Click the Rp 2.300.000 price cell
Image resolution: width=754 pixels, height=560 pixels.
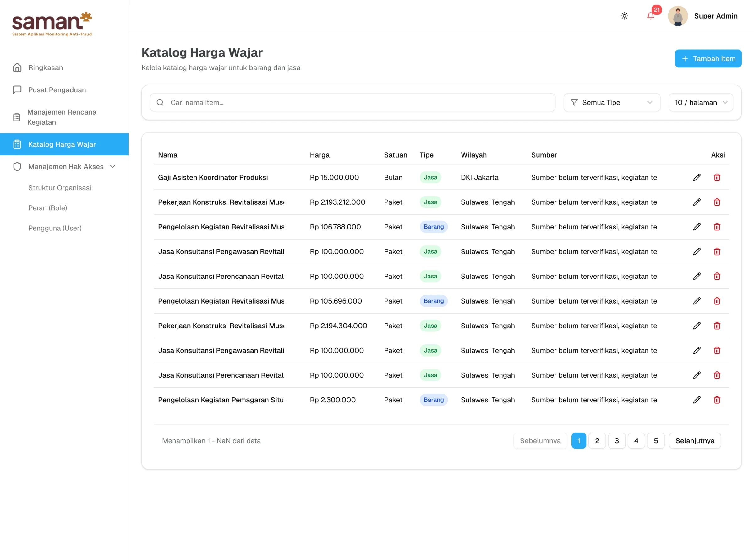point(333,400)
